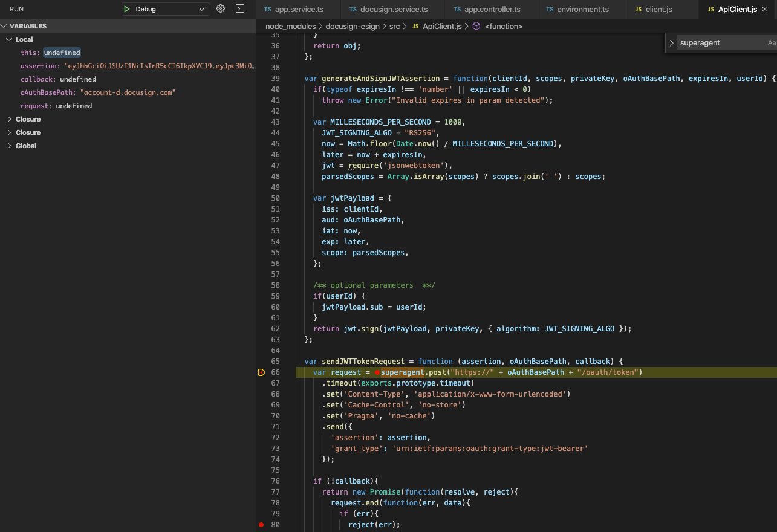Click the node_modules breadcrumb
Screen dimensions: 777x532
pyautogui.click(x=290, y=27)
